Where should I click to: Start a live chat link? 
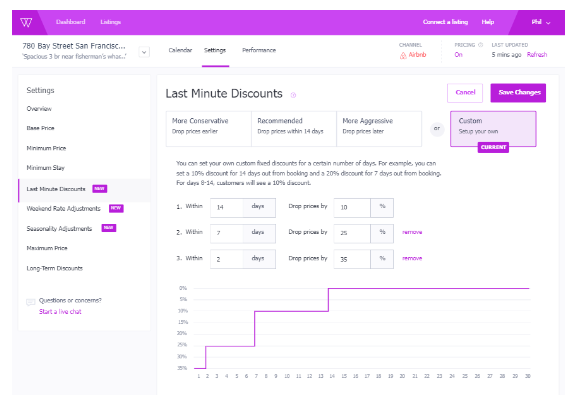click(x=60, y=312)
